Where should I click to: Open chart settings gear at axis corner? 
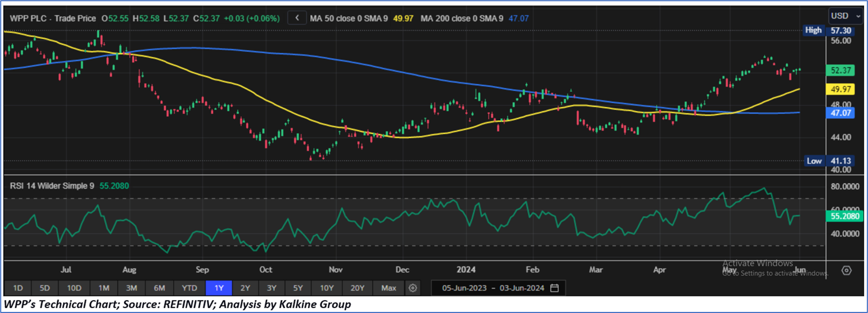click(846, 270)
